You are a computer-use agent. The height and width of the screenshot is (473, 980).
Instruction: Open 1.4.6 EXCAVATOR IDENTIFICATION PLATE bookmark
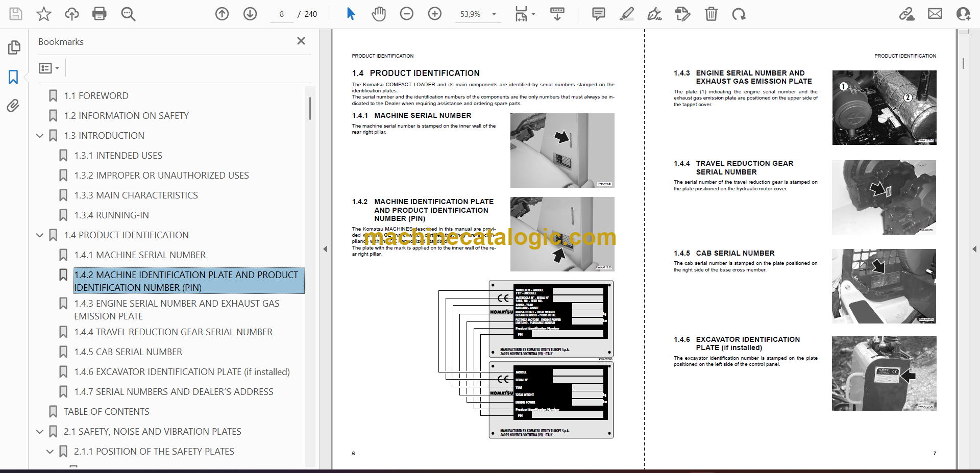point(182,372)
